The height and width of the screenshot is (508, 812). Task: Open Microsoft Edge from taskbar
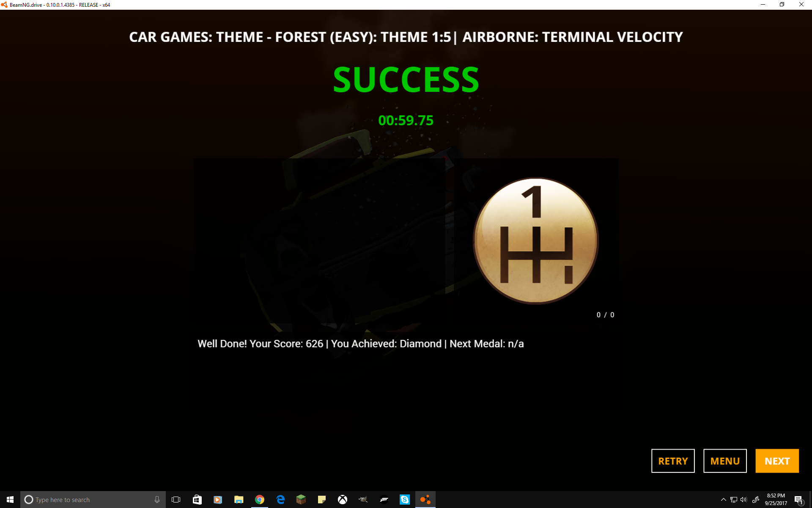coord(280,500)
